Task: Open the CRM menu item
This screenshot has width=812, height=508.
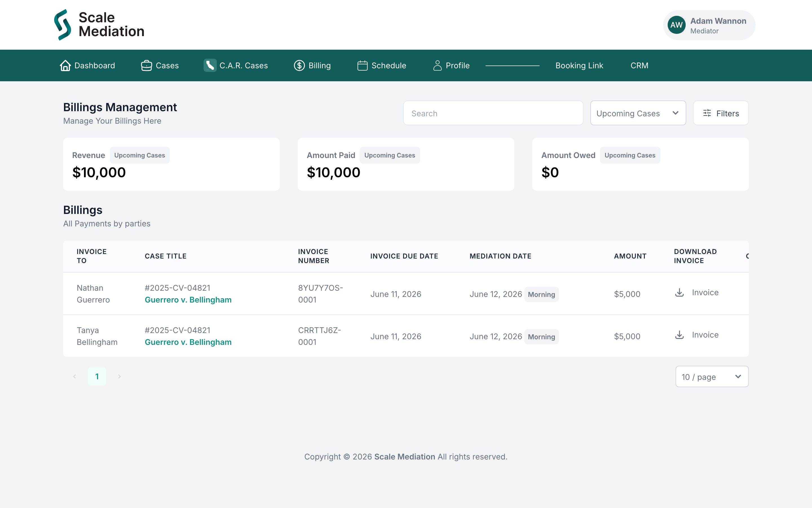Action: 639,65
